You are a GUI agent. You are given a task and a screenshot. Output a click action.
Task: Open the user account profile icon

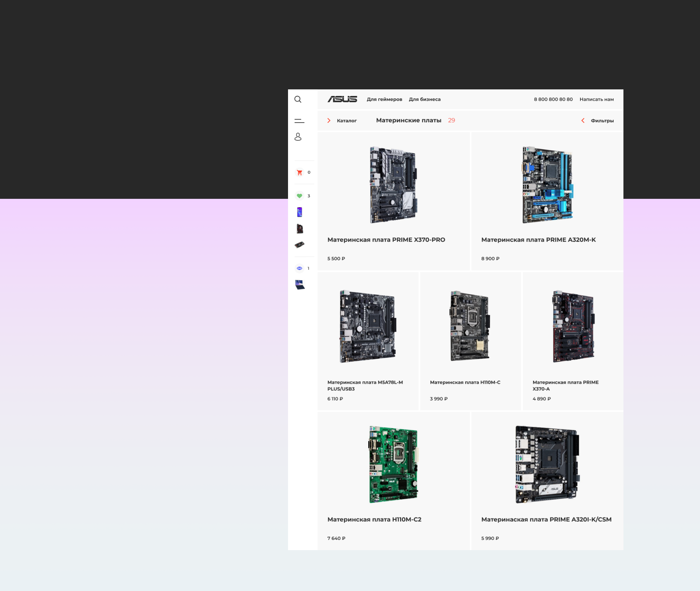pos(298,137)
